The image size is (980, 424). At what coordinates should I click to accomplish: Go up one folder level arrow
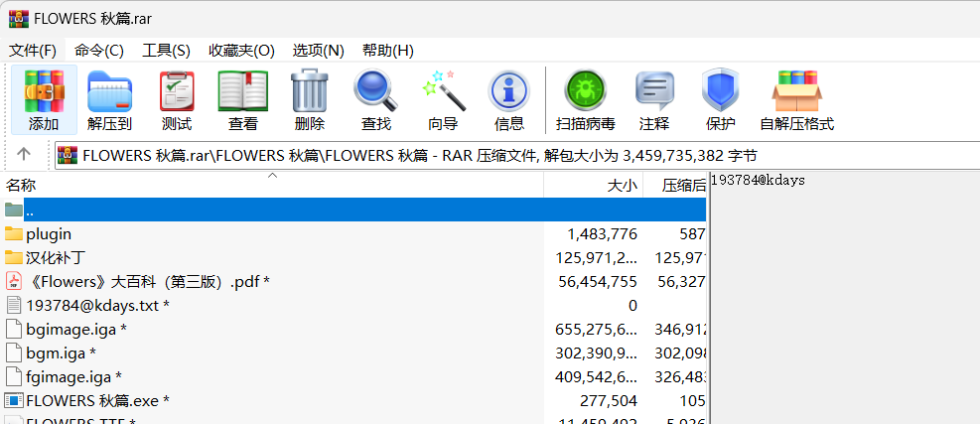pos(25,155)
